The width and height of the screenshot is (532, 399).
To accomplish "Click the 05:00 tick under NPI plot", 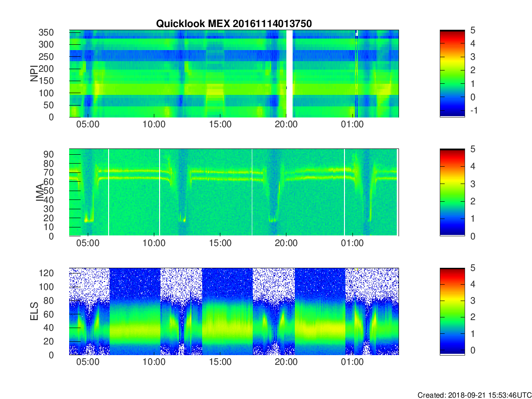I will pyautogui.click(x=88, y=125).
